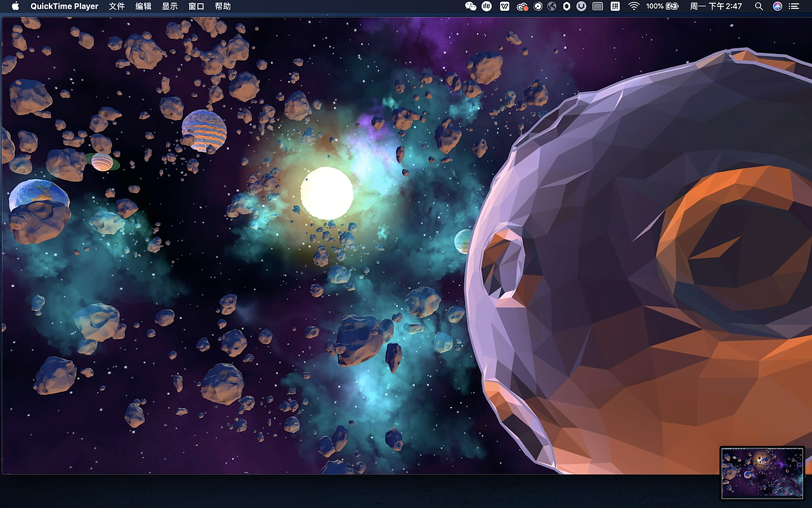Open the 文件 menu
Screen dimensions: 812x508
[x=117, y=6]
